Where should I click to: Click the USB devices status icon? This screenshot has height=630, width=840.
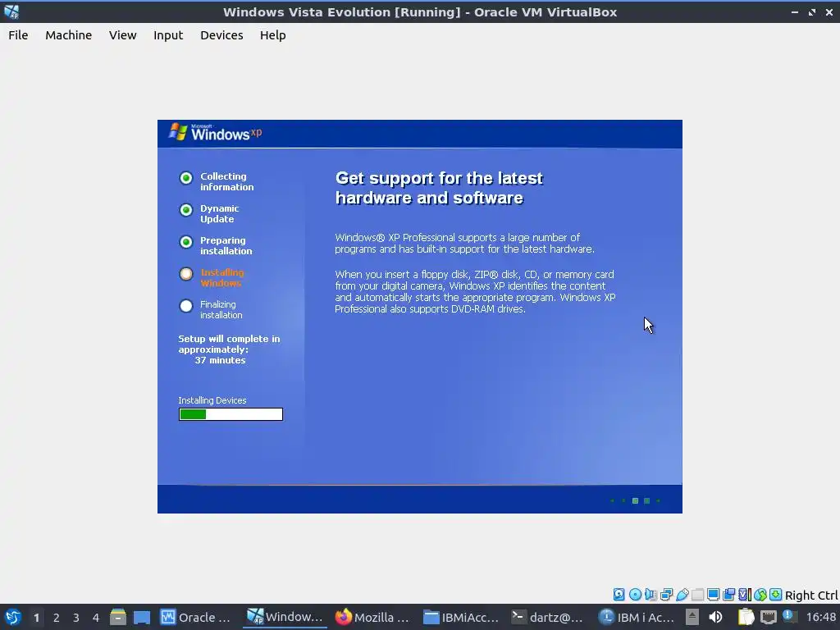pos(682,594)
